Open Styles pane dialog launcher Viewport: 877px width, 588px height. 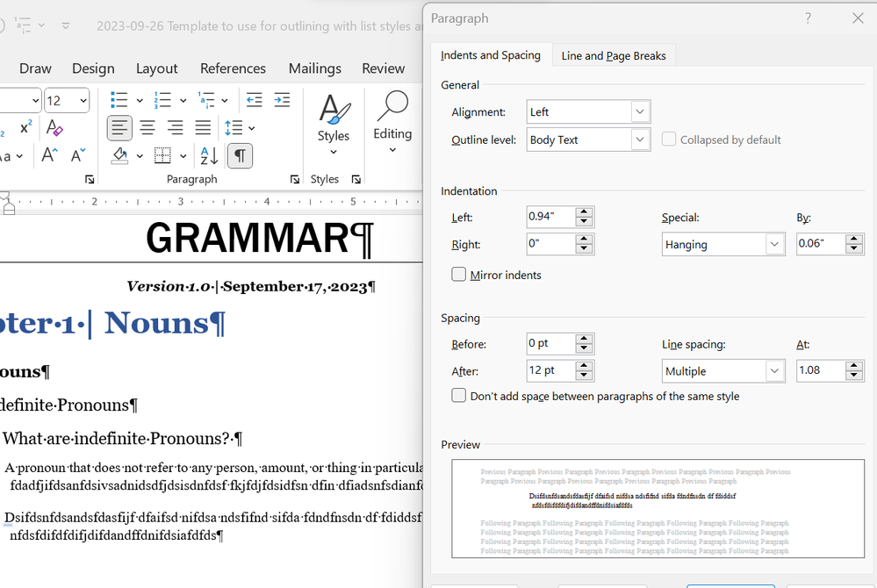356,179
